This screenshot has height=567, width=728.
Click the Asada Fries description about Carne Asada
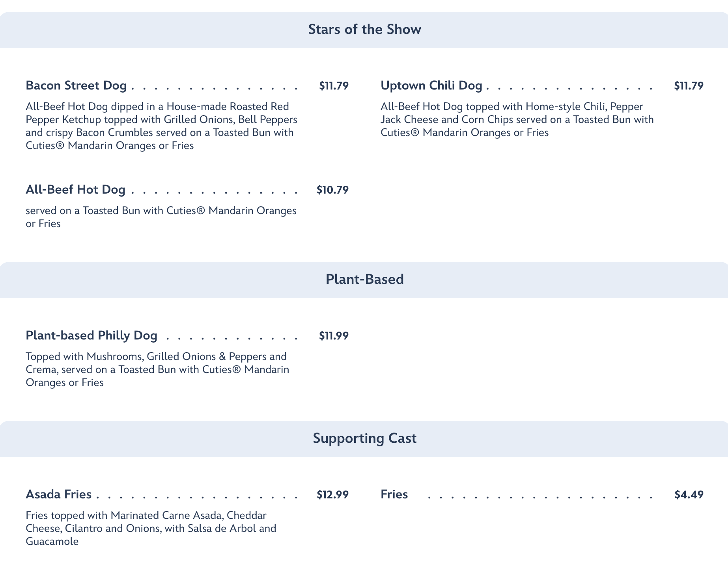coord(151,528)
